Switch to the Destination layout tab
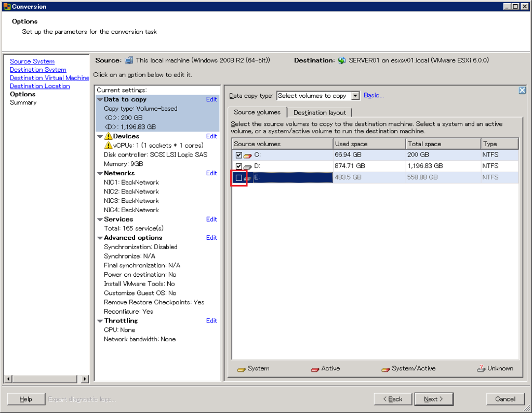The height and width of the screenshot is (413, 532). pos(320,113)
